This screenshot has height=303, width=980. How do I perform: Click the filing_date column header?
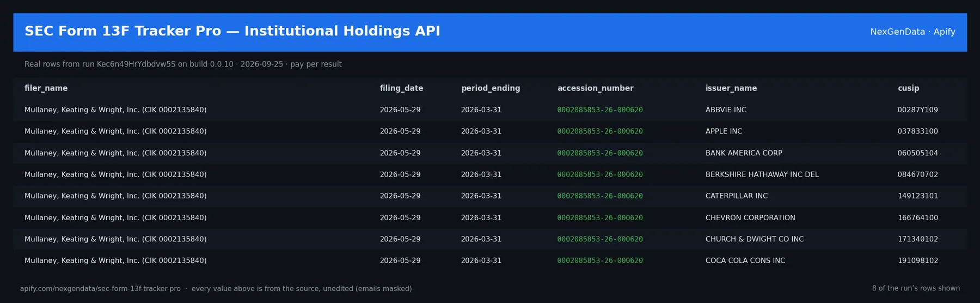(x=401, y=88)
